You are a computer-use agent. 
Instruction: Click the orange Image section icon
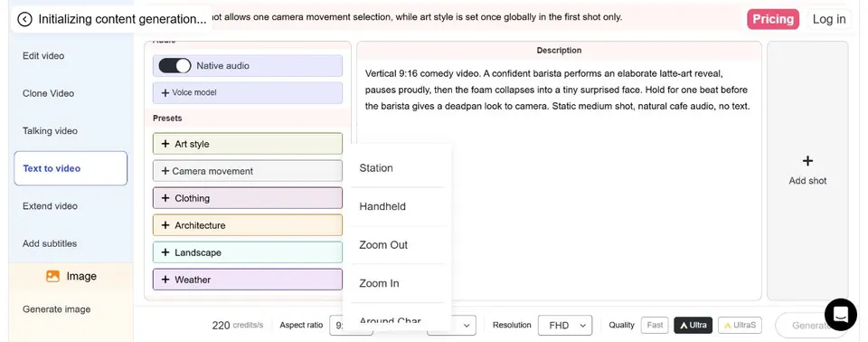pos(52,276)
